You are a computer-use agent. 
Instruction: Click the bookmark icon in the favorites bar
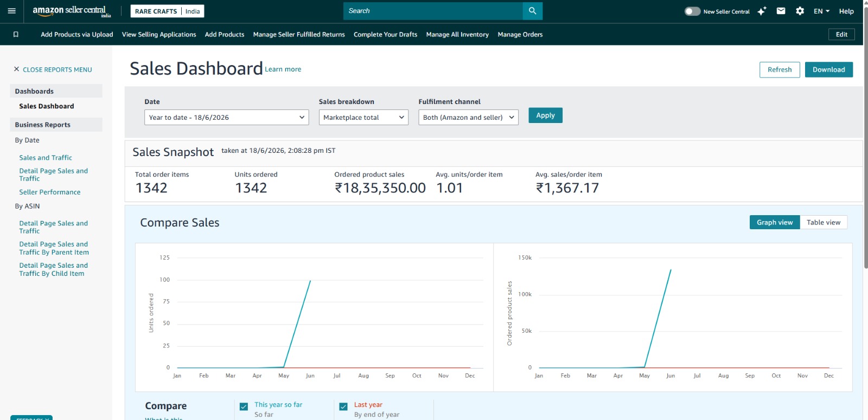(x=16, y=34)
